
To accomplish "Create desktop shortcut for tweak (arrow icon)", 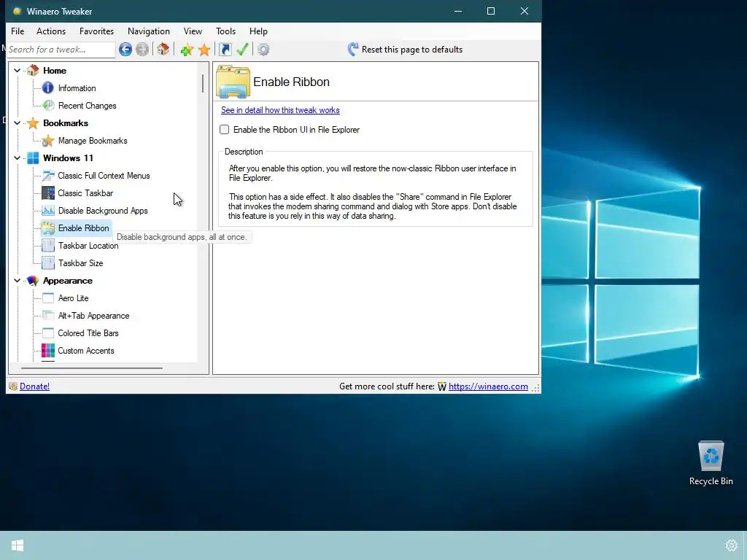I will 225,50.
